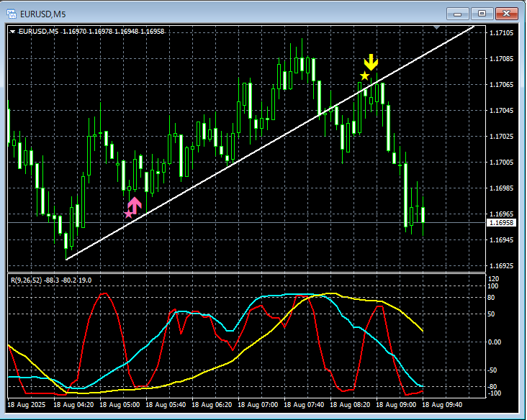The image size is (527, 420).
Task: Select the white ascending trendline
Action: point(270,142)
